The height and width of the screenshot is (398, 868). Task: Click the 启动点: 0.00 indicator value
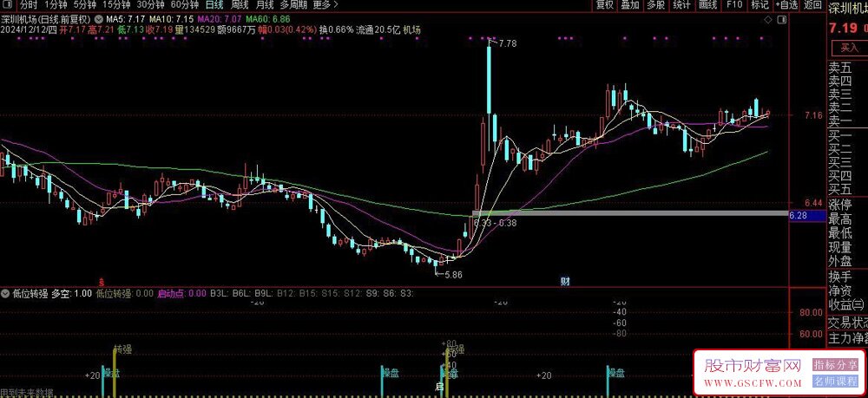point(181,293)
